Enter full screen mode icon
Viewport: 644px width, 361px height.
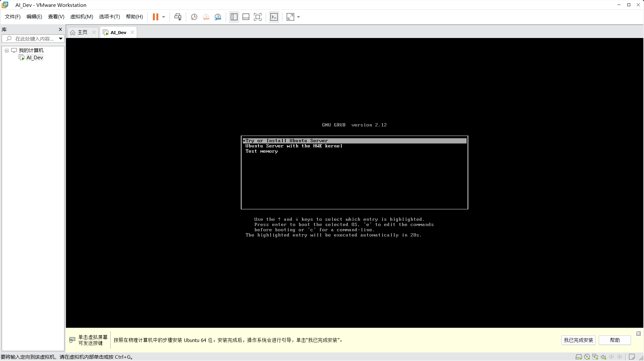(258, 17)
